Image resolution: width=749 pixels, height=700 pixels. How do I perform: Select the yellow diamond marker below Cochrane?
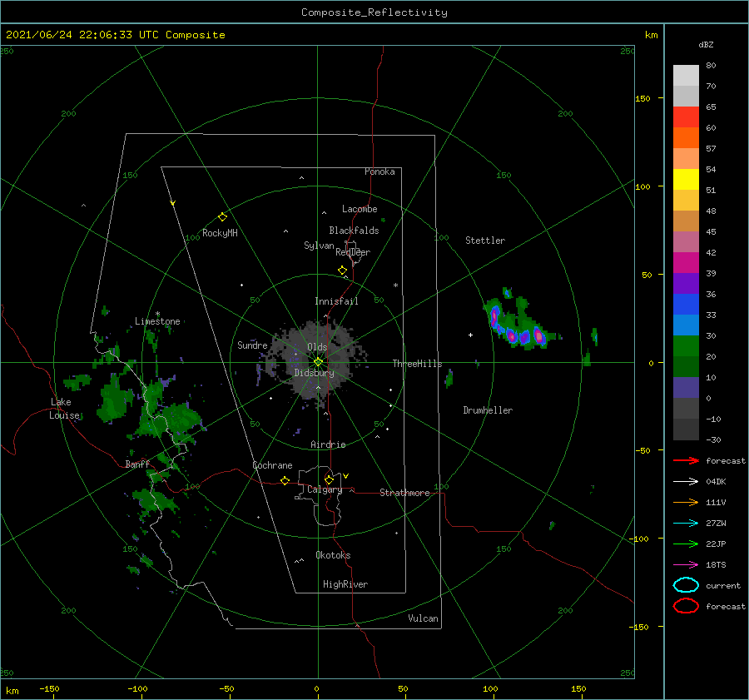click(285, 481)
